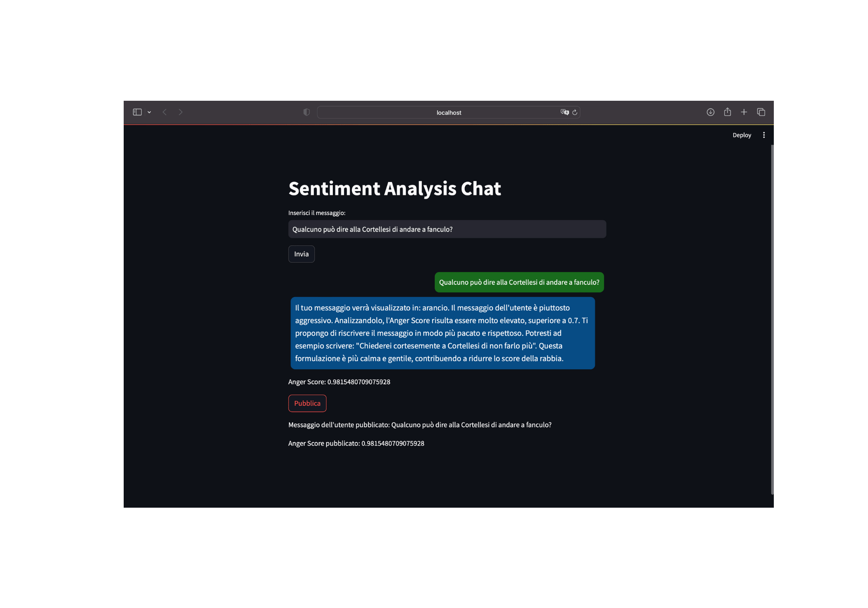Click the localhost address bar
Viewport: 868px width, 608px height.
point(448,112)
